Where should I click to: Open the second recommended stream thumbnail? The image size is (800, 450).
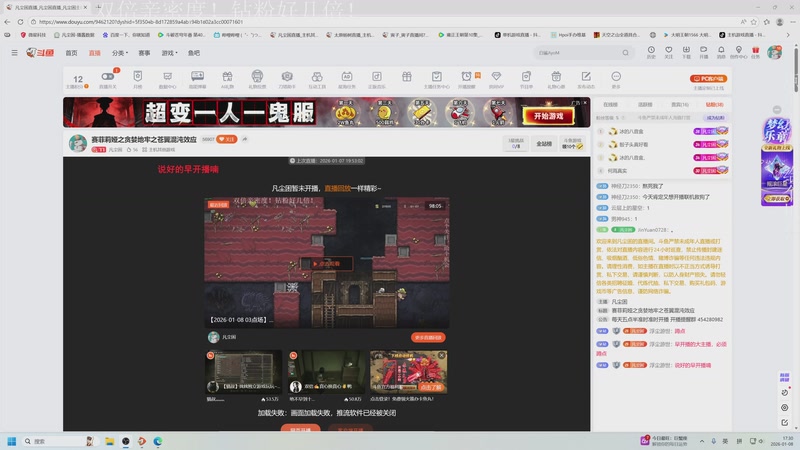pos(326,371)
